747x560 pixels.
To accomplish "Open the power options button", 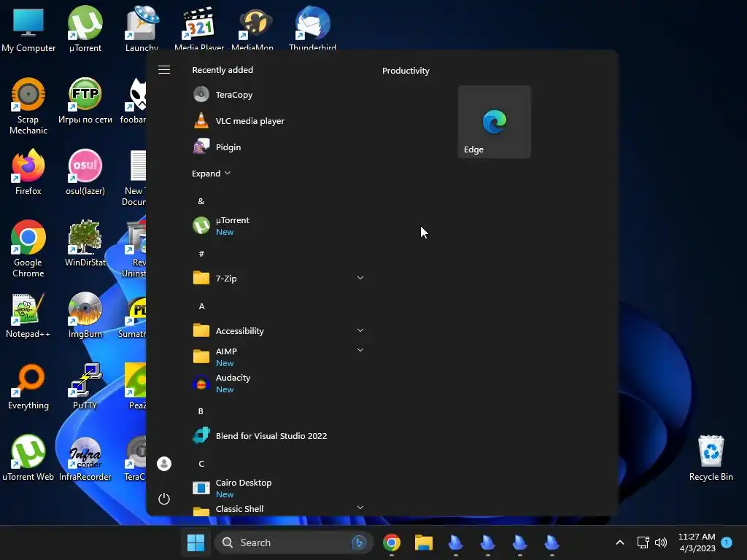I will (x=164, y=499).
